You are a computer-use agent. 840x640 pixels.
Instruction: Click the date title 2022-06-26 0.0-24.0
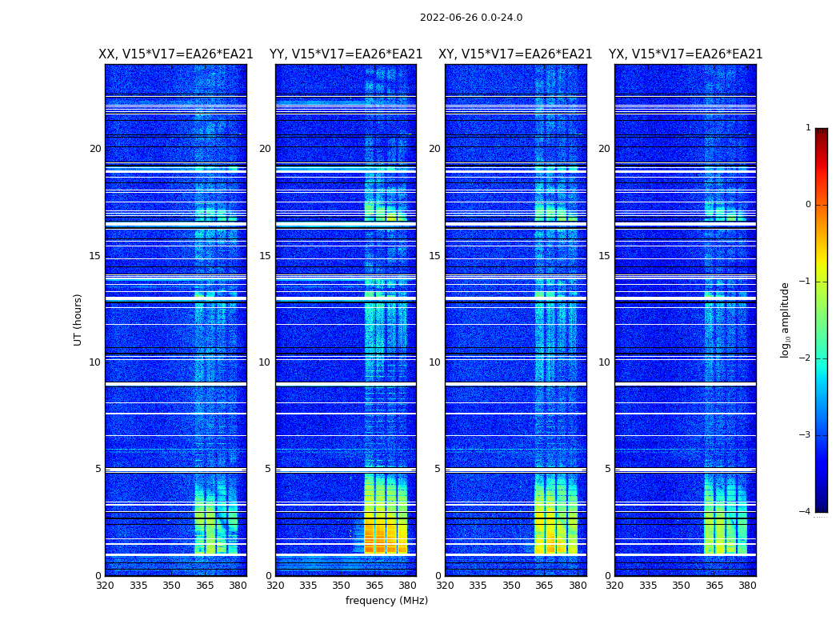click(470, 18)
